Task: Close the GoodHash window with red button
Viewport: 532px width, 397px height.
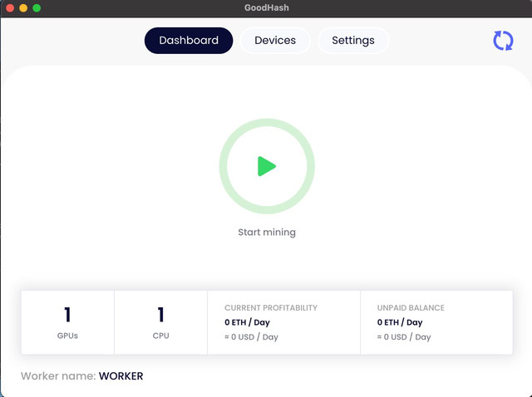Action: [10, 7]
